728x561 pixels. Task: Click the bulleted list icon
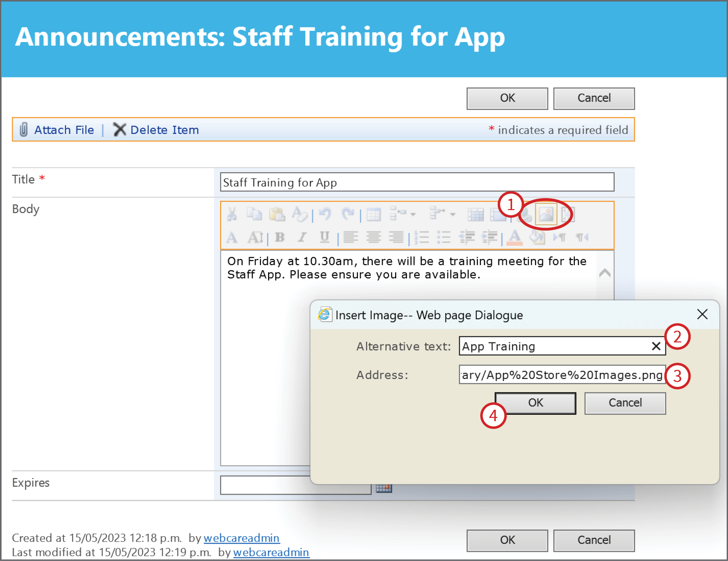[444, 237]
